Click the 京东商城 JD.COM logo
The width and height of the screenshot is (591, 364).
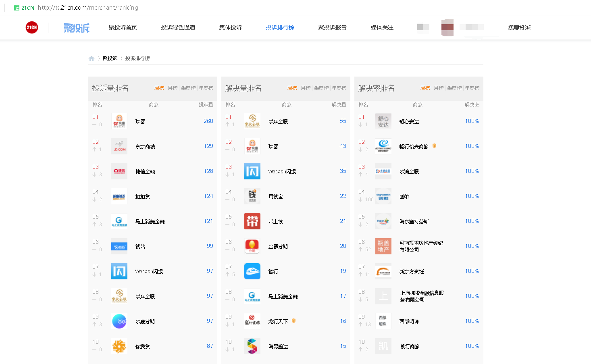click(x=119, y=146)
